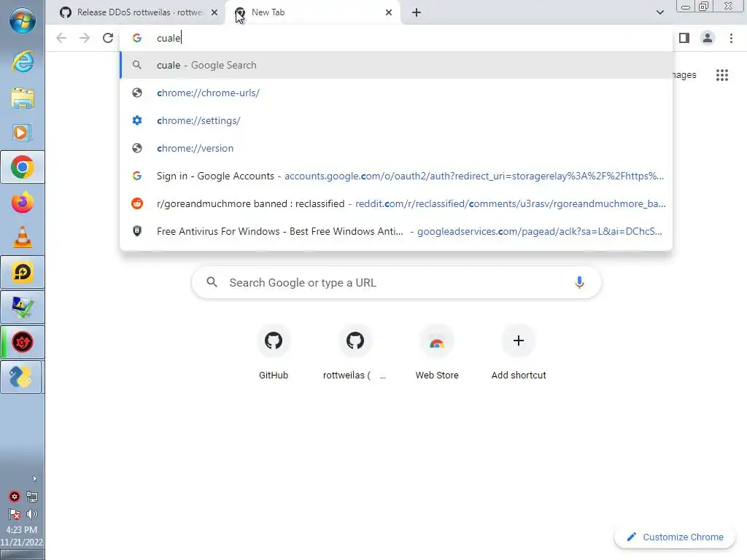The width and height of the screenshot is (747, 560).
Task: Open Google apps grid icon
Action: [x=721, y=75]
